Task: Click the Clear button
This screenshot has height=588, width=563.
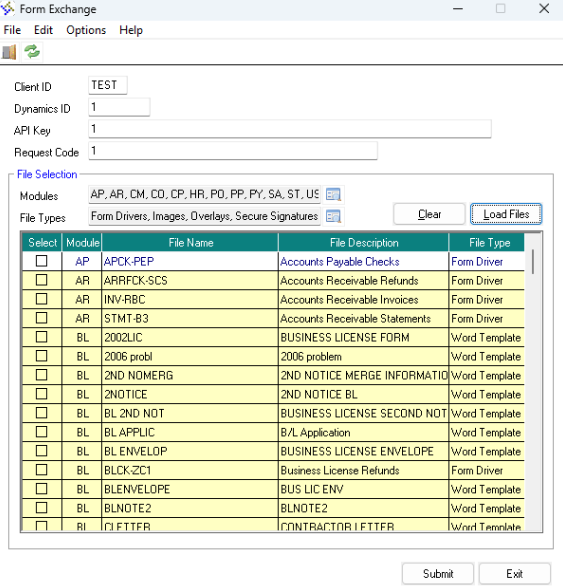Action: pos(429,214)
